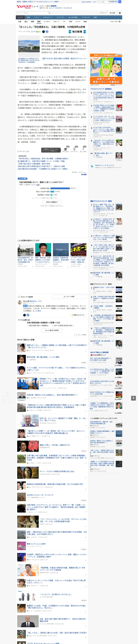Open 長期金利1.595% video ranking item
Screen dimensions: 138x644
click(104, 288)
